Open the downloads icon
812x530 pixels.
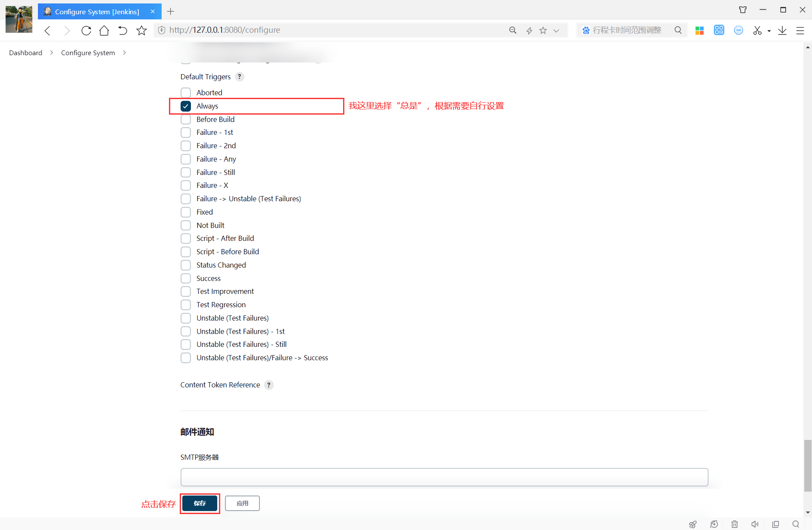coord(782,30)
